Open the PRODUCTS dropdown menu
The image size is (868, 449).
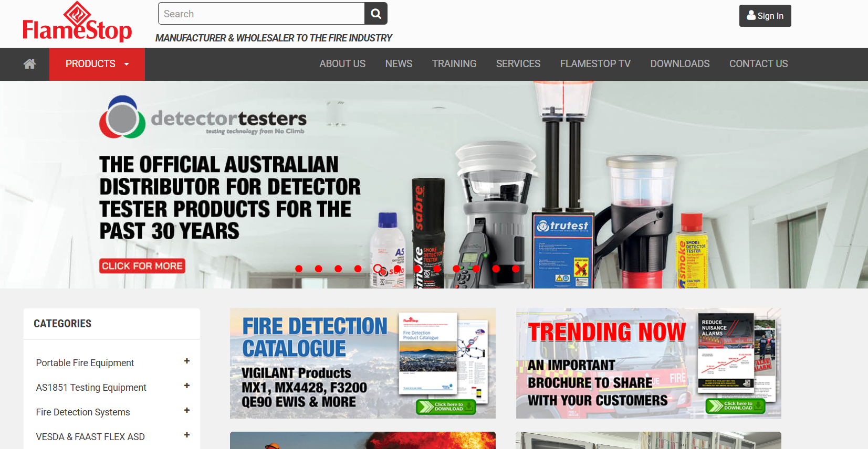pyautogui.click(x=97, y=64)
